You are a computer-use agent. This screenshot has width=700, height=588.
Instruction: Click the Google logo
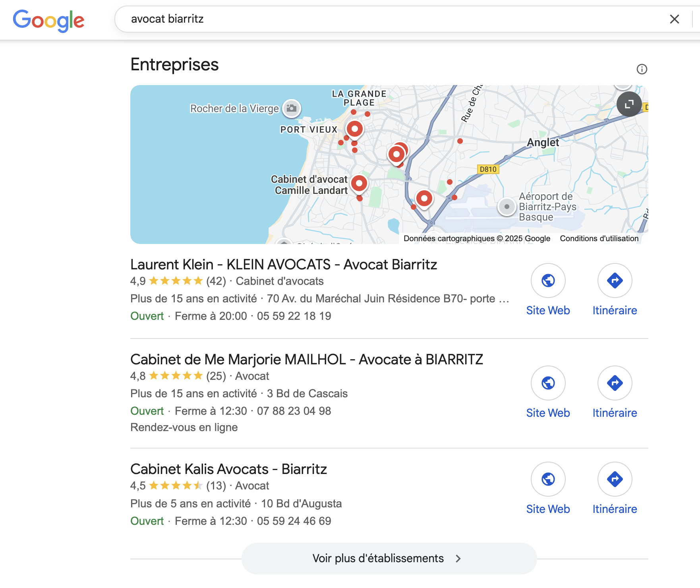pos(48,20)
